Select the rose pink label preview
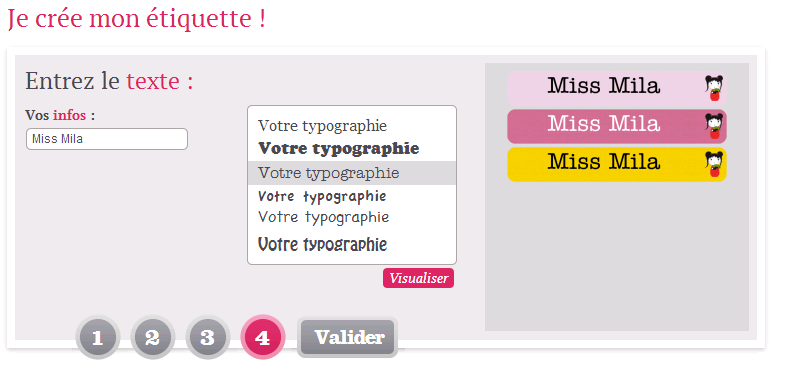The width and height of the screenshot is (787, 370). pyautogui.click(x=617, y=127)
